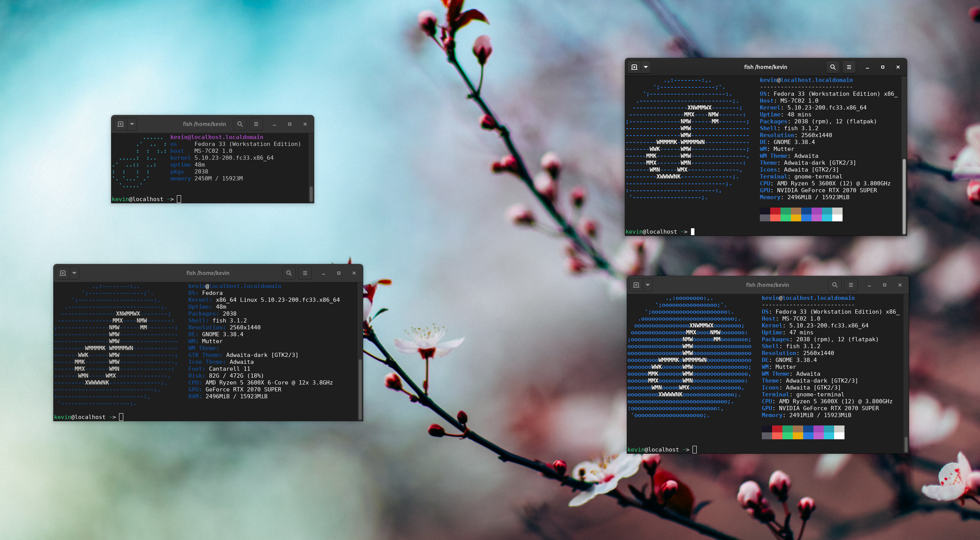This screenshot has width=980, height=540.
Task: Open the hamburger menu in the terminal showing "Uptime: 47 mins"
Action: tap(851, 285)
